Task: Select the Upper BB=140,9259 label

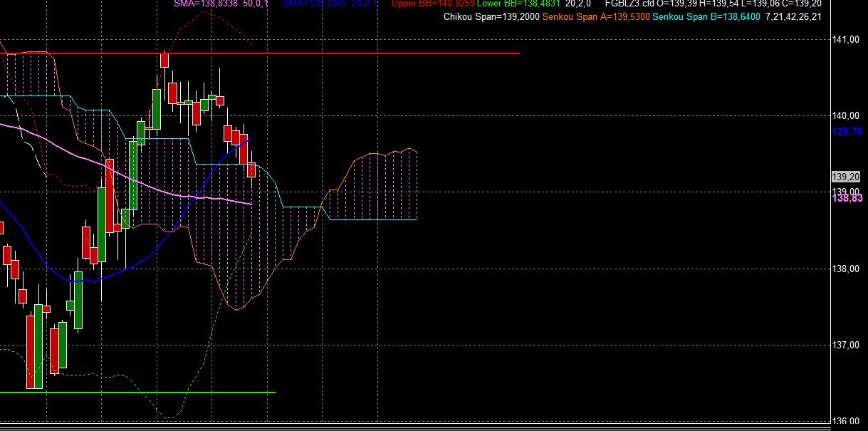Action: pos(432,4)
